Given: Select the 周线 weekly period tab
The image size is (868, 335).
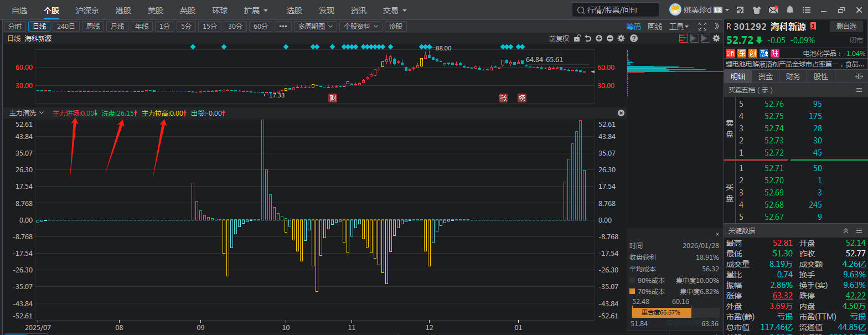Looking at the screenshot, I should click(x=93, y=26).
